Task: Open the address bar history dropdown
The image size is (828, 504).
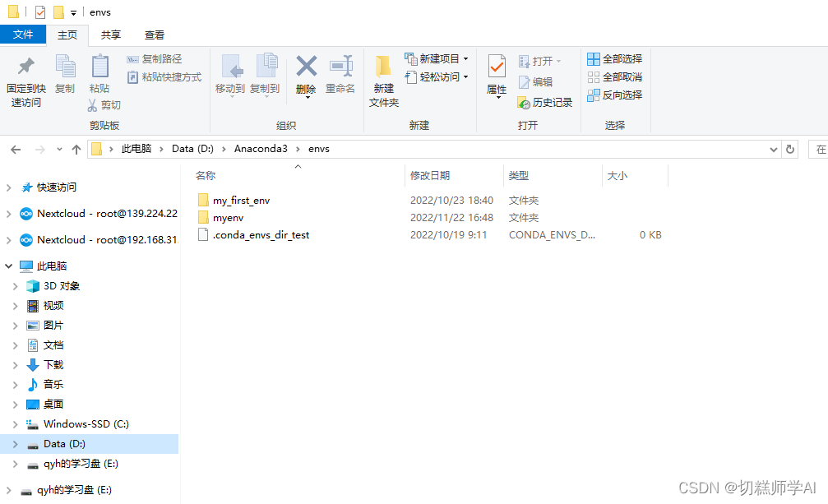Action: (x=774, y=150)
